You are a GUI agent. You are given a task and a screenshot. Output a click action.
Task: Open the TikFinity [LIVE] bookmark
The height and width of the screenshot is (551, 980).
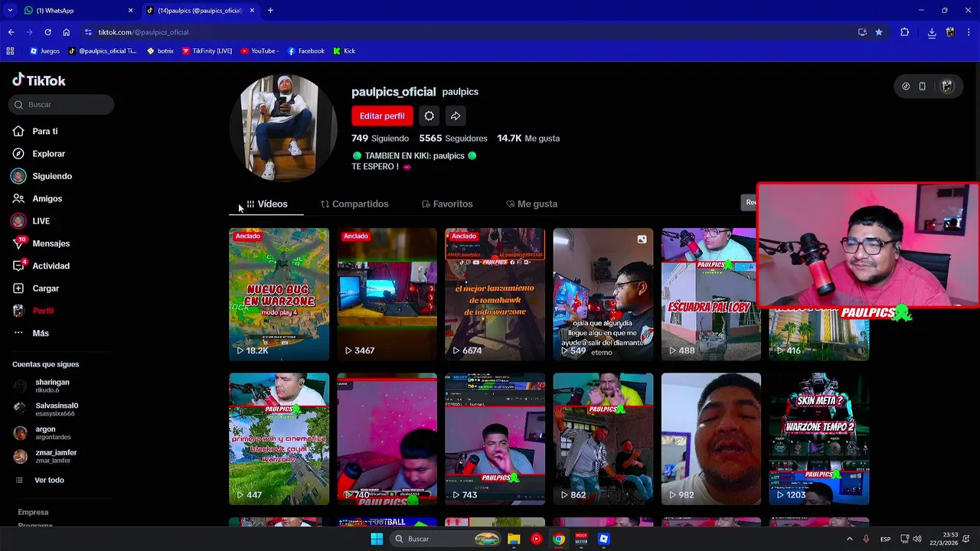pos(207,51)
